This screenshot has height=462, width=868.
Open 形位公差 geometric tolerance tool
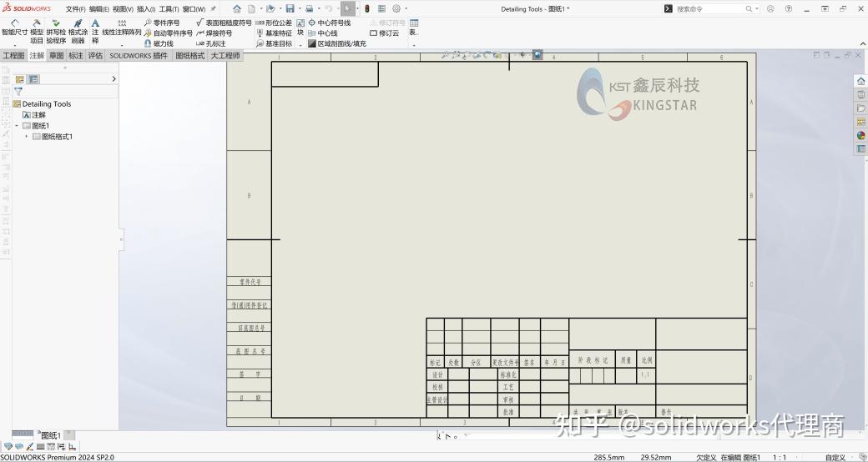click(x=274, y=23)
